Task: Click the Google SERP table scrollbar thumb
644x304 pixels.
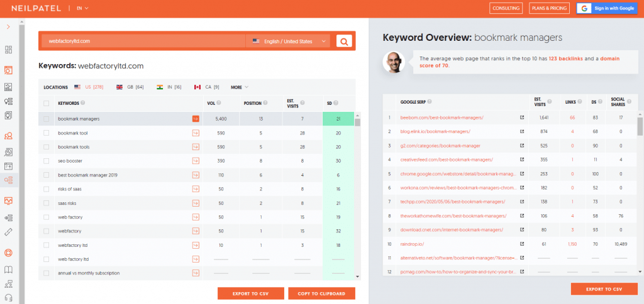Action: coord(640,126)
